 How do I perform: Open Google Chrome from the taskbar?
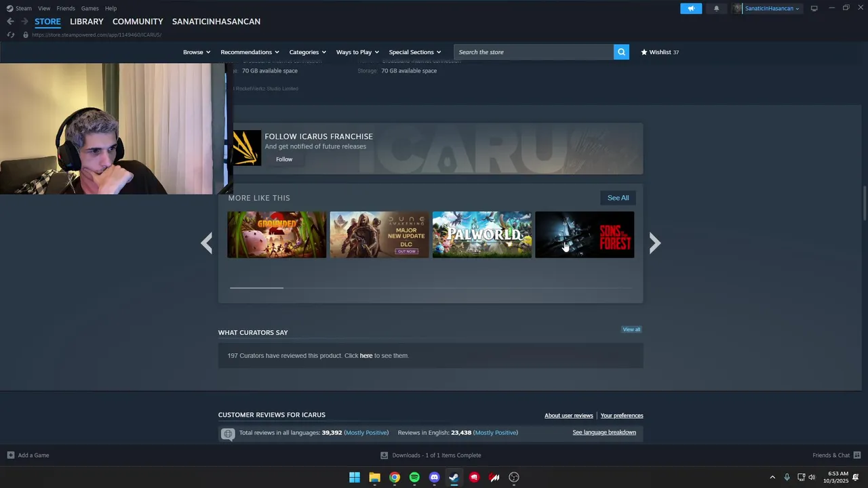[x=395, y=477]
